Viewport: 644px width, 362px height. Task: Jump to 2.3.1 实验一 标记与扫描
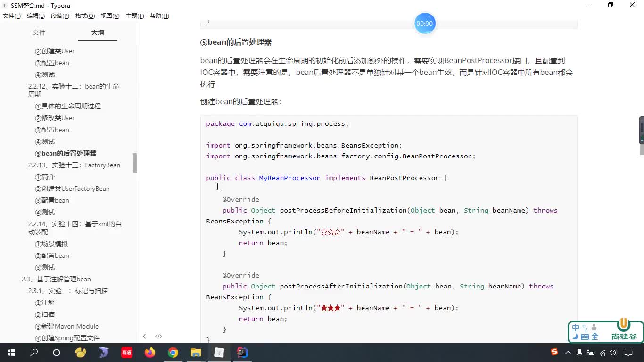pos(68,291)
